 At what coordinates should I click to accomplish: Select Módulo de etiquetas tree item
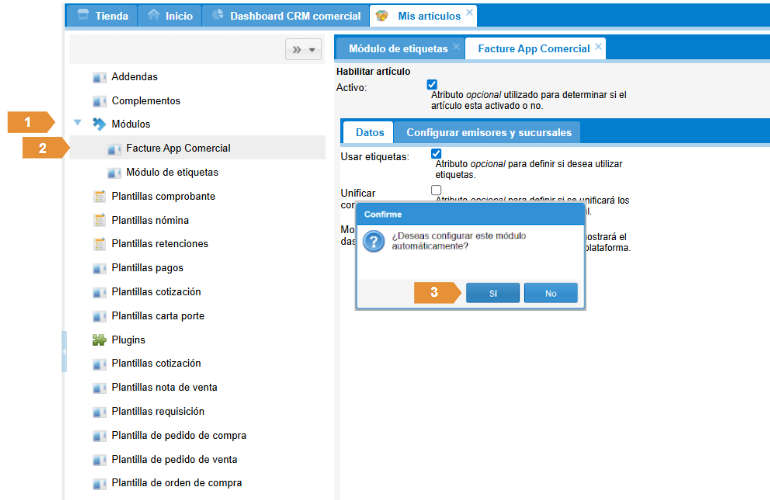coord(172,172)
